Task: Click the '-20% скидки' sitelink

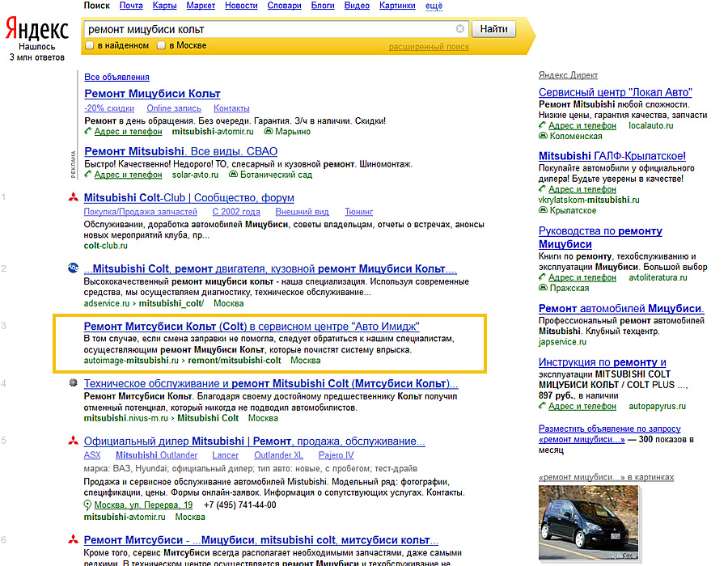Action: coord(109,108)
